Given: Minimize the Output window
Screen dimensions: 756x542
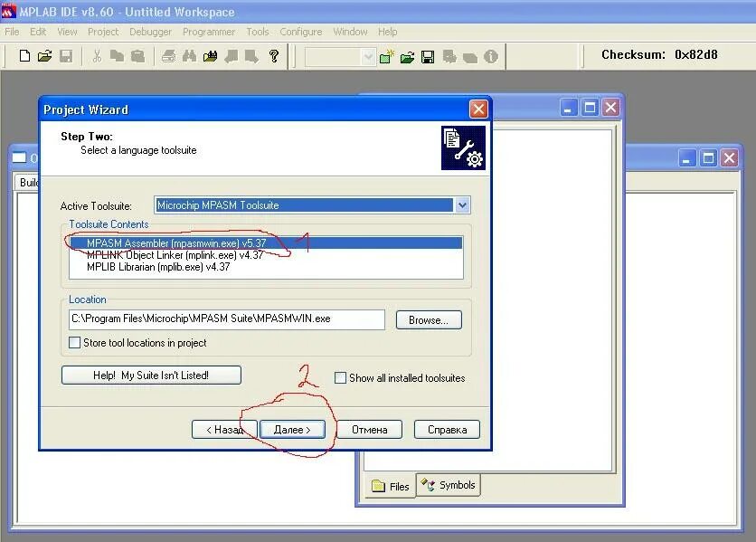Looking at the screenshot, I should 686,157.
